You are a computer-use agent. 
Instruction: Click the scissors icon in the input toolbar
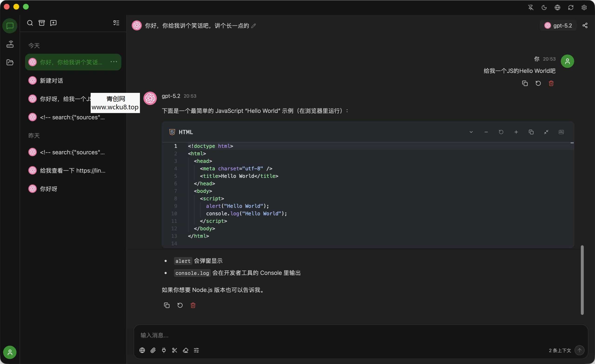pyautogui.click(x=175, y=350)
